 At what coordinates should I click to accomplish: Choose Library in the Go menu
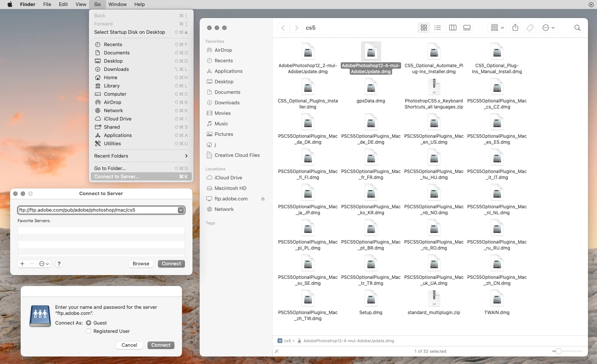click(x=141, y=86)
